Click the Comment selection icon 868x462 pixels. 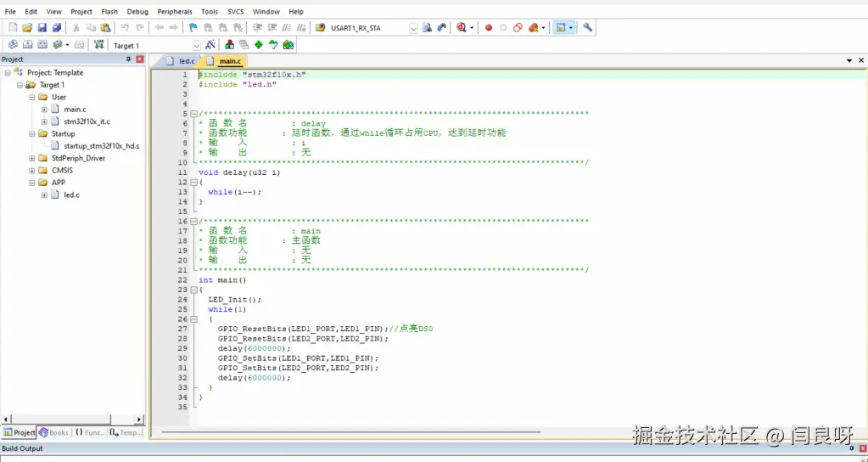click(x=287, y=27)
